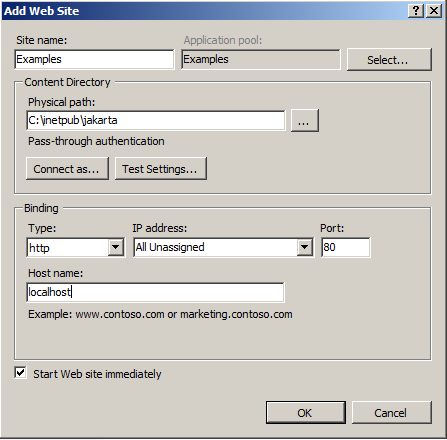Screen dimensions: 447x440
Task: Click the Application pool field
Action: click(261, 59)
